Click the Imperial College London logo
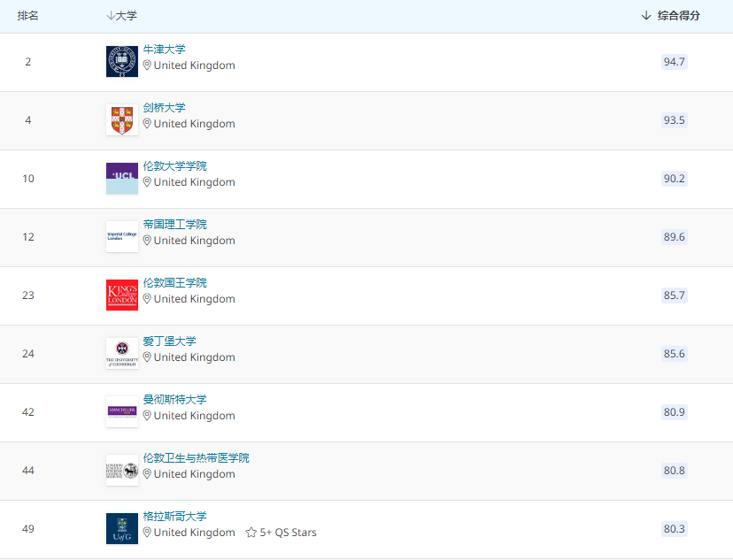This screenshot has width=733, height=560. point(121,236)
